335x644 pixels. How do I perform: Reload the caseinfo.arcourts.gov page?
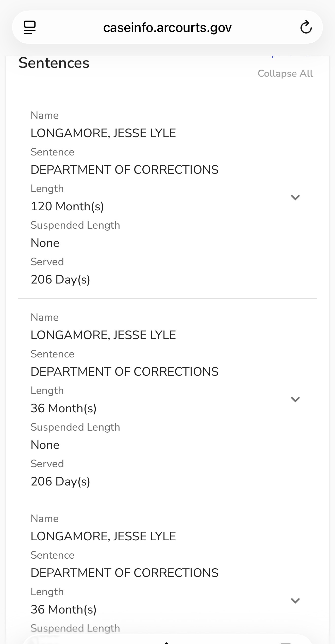point(306,27)
